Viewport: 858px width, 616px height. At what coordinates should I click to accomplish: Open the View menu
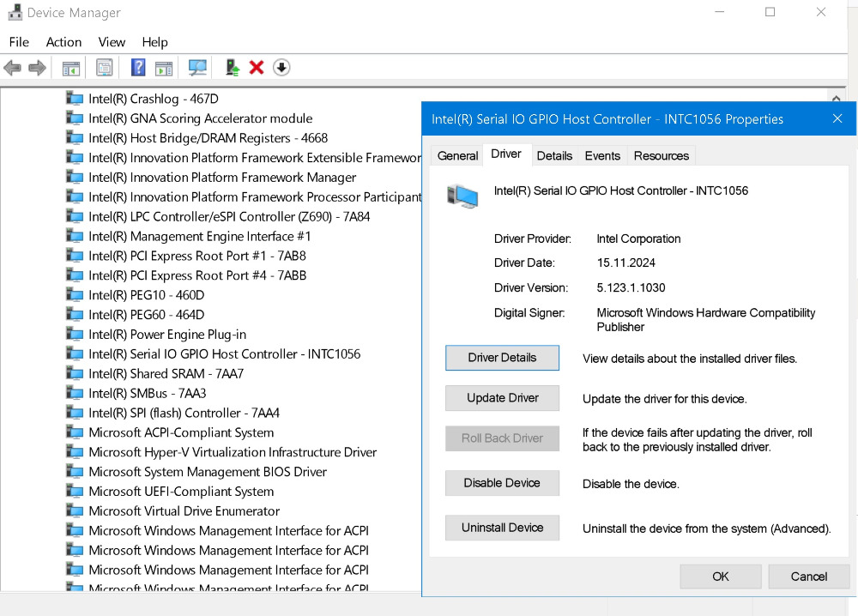pos(112,42)
